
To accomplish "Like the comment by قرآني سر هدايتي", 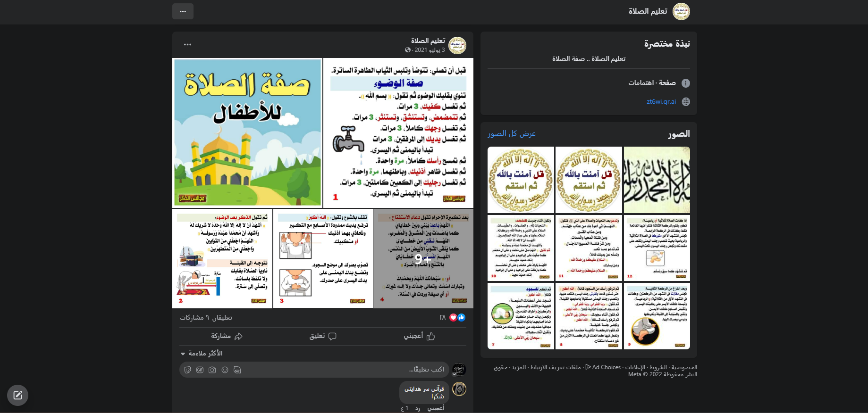I will [436, 408].
